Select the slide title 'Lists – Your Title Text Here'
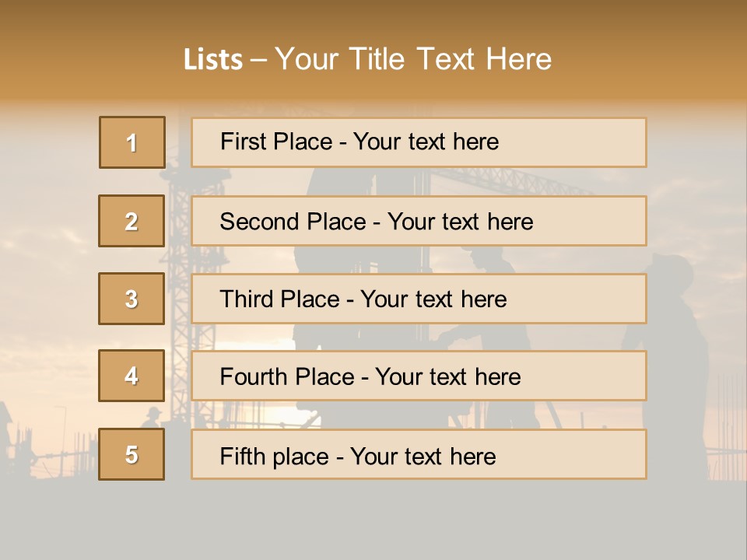The height and width of the screenshot is (560, 747). pyautogui.click(x=367, y=59)
